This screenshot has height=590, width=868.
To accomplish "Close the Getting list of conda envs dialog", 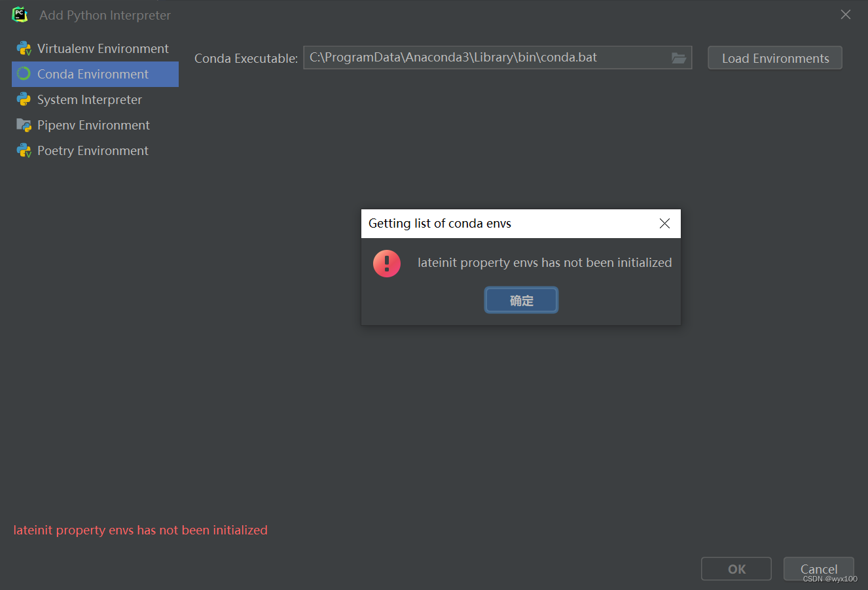I will [664, 224].
